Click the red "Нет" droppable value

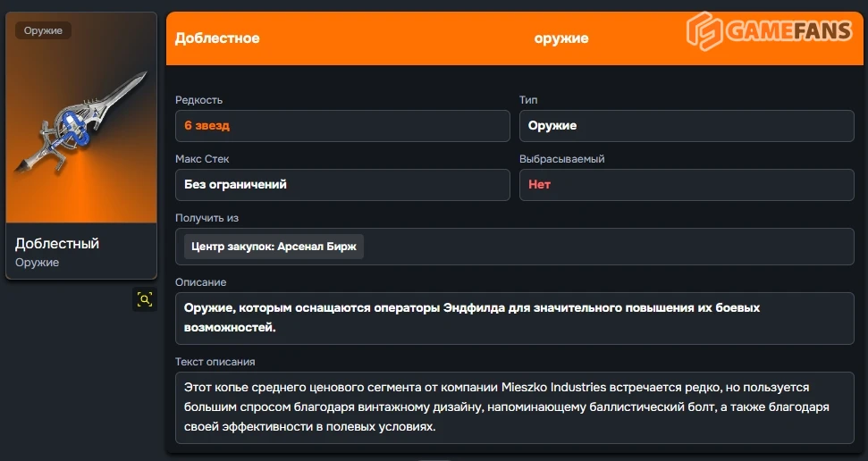540,185
